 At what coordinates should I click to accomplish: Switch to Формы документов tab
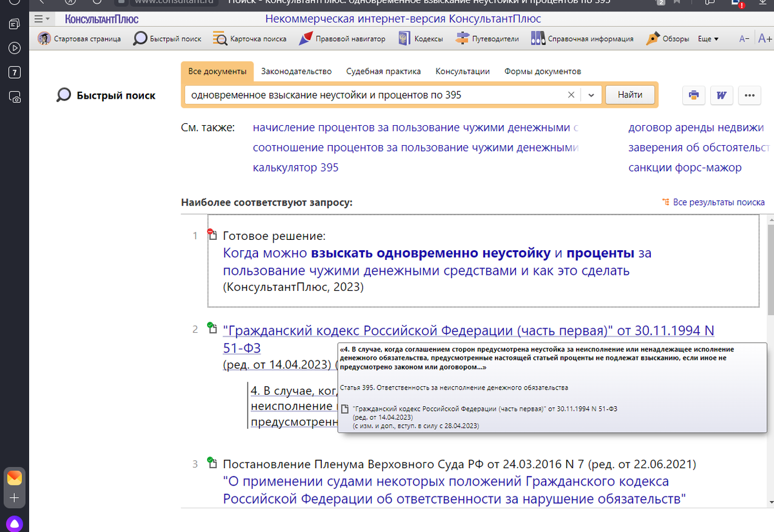[542, 71]
